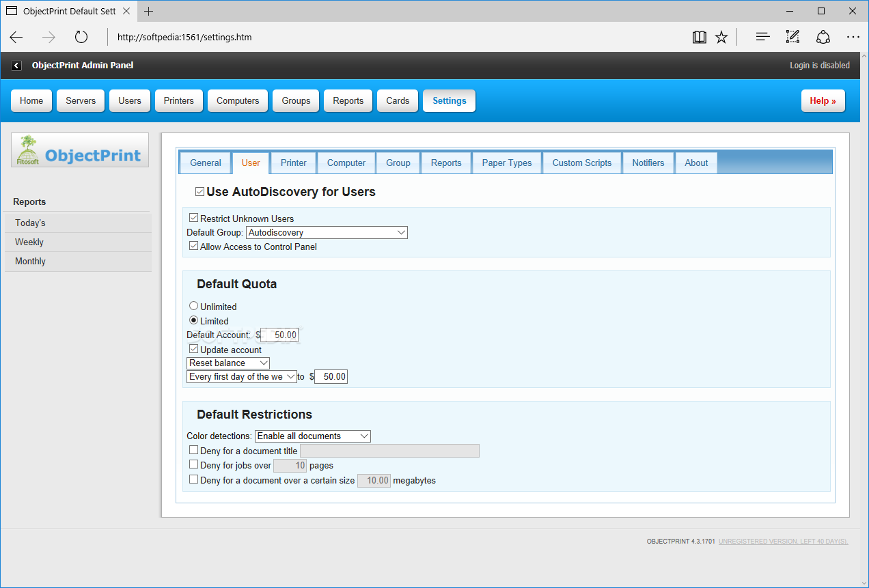869x588 pixels.
Task: Click the browser address bar URL
Action: 184,37
